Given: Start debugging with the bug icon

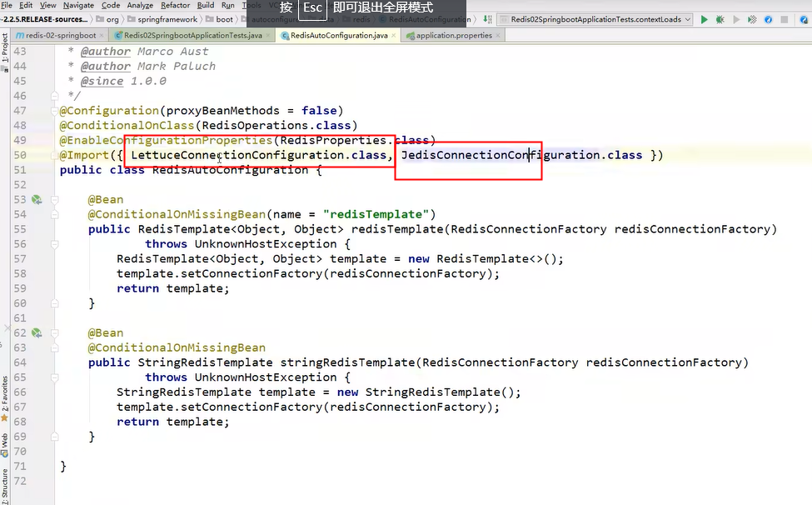Looking at the screenshot, I should point(720,20).
